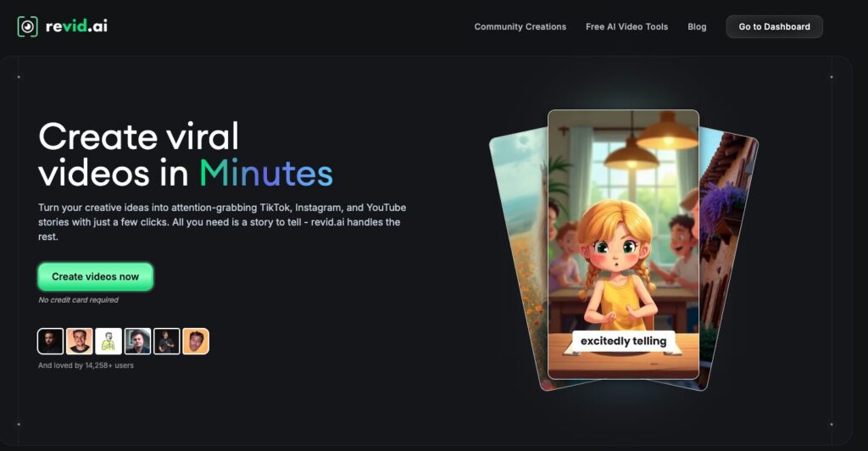Select the cartoon sketch avatar in yellow shirt

tap(108, 341)
